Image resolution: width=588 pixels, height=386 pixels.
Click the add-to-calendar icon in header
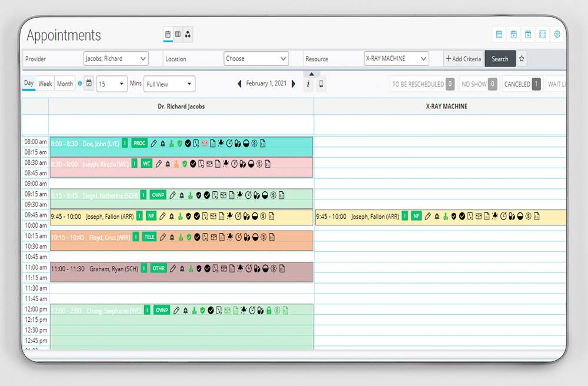click(513, 35)
